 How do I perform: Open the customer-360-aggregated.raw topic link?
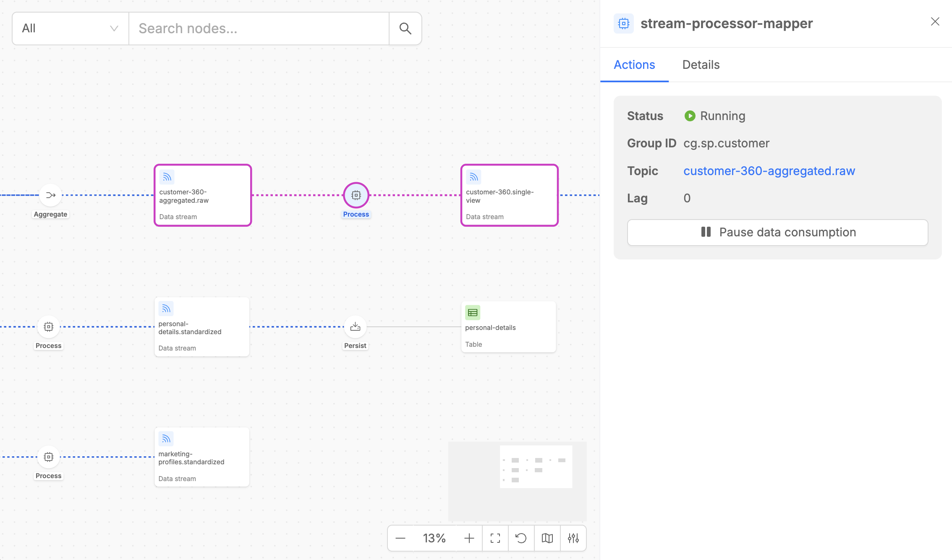pyautogui.click(x=769, y=171)
